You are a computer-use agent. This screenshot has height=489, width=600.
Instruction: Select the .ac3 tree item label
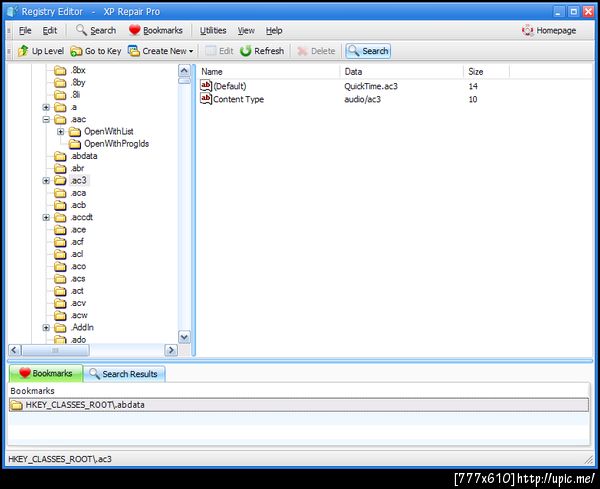[x=79, y=180]
